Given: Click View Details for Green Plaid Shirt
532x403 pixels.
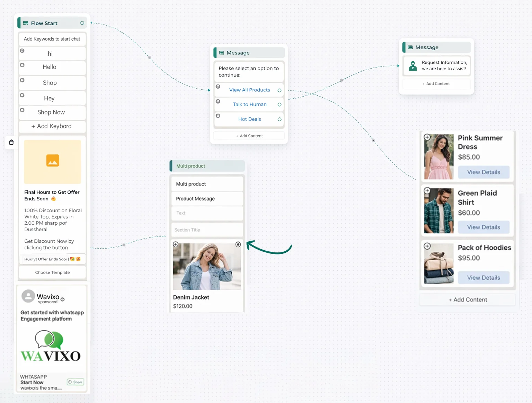Looking at the screenshot, I should (x=484, y=227).
